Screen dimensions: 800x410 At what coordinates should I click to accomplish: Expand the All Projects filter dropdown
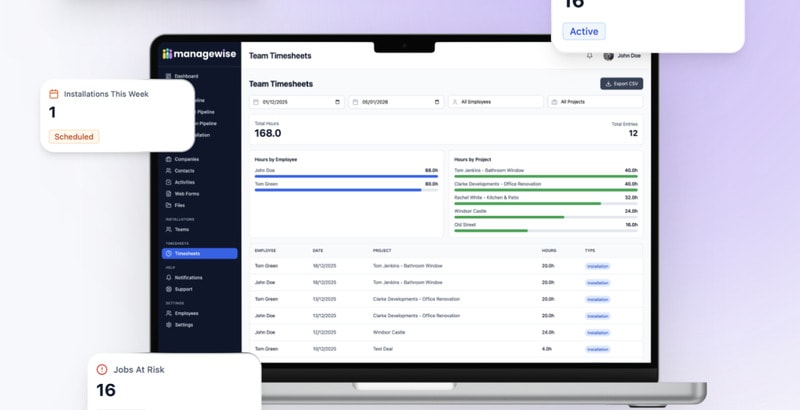tap(594, 102)
